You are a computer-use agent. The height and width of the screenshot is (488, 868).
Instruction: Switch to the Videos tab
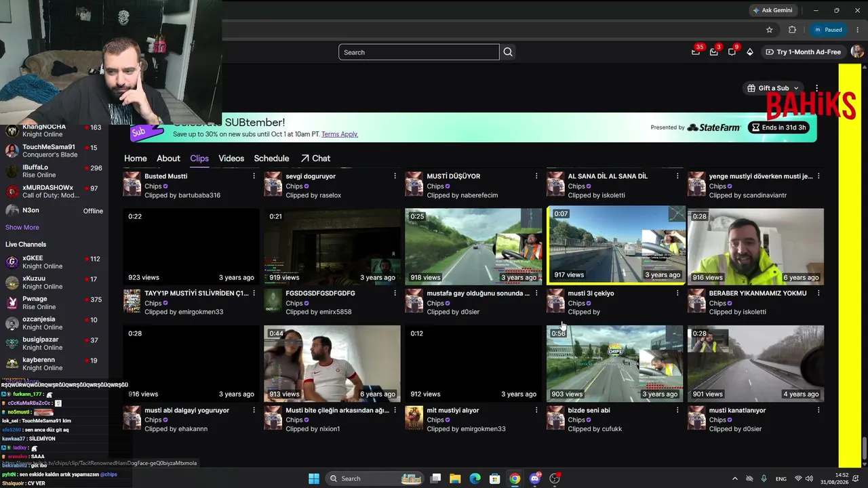pyautogui.click(x=231, y=159)
